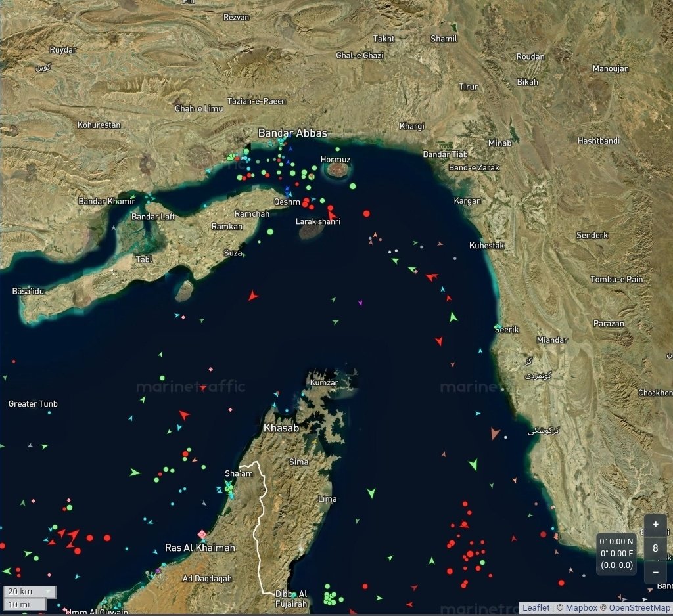The width and height of the screenshot is (673, 616).
Task: Click the Larak shanri label
Action: tap(318, 221)
